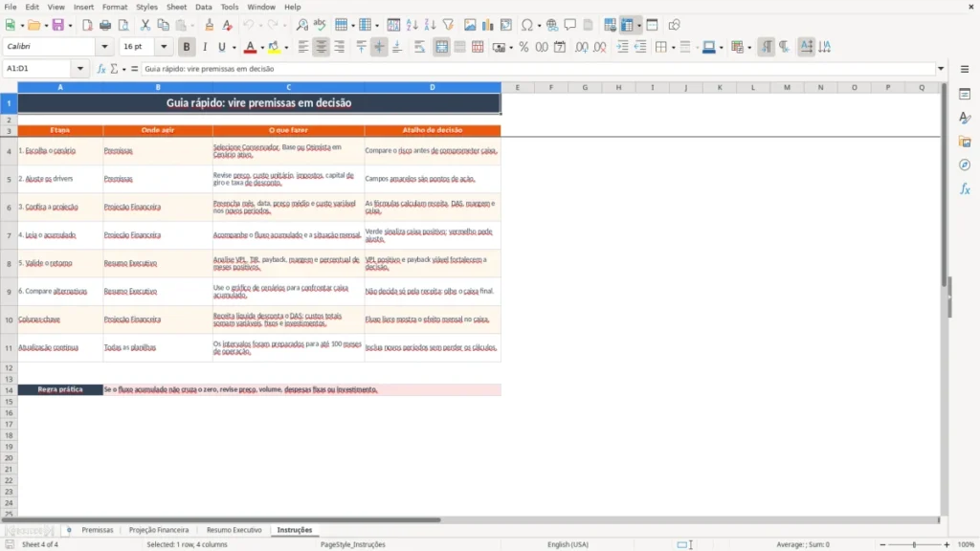The height and width of the screenshot is (551, 980).
Task: Toggle Bold formatting
Action: pyautogui.click(x=187, y=47)
